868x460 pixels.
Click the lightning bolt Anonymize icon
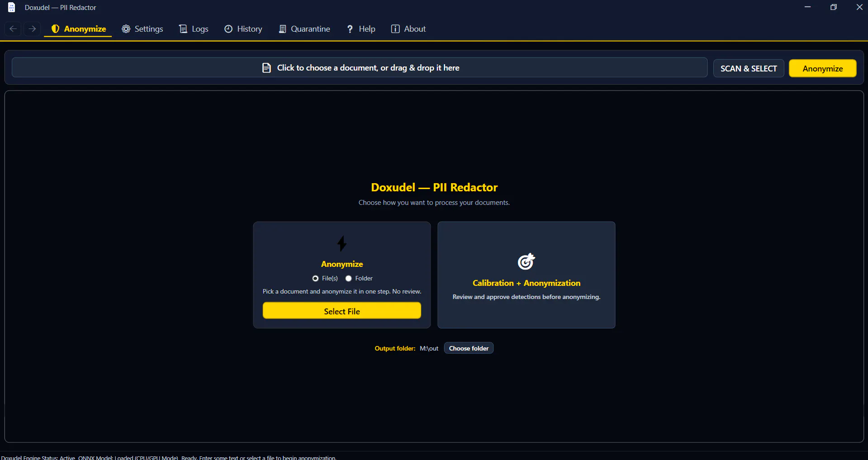[342, 243]
